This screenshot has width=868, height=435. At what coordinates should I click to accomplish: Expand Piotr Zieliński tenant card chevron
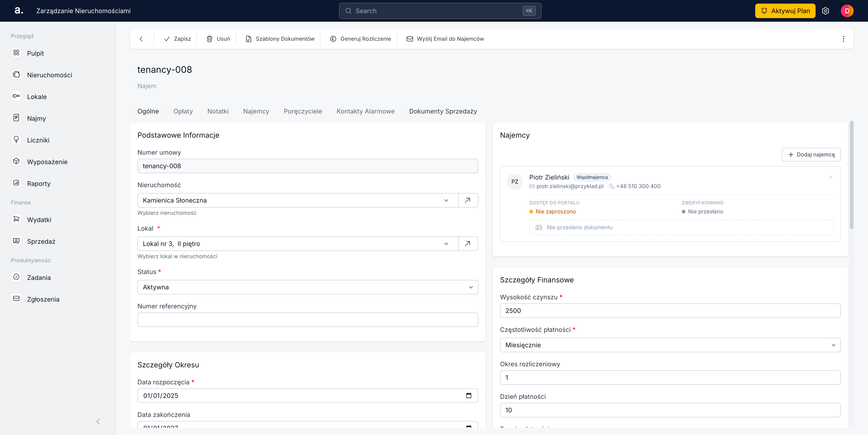pos(830,177)
